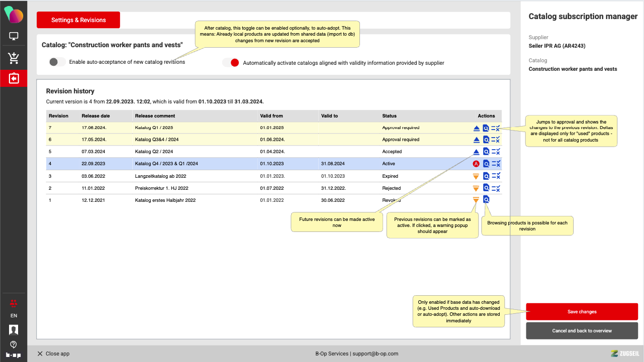The height and width of the screenshot is (362, 644).
Task: Open approval changes for revision 5
Action: coord(496,152)
